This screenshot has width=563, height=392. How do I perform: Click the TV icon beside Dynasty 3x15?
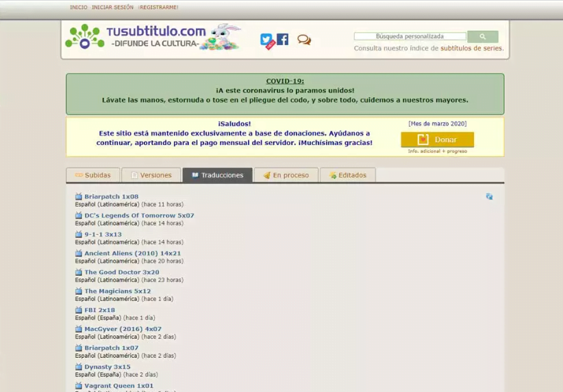click(79, 367)
